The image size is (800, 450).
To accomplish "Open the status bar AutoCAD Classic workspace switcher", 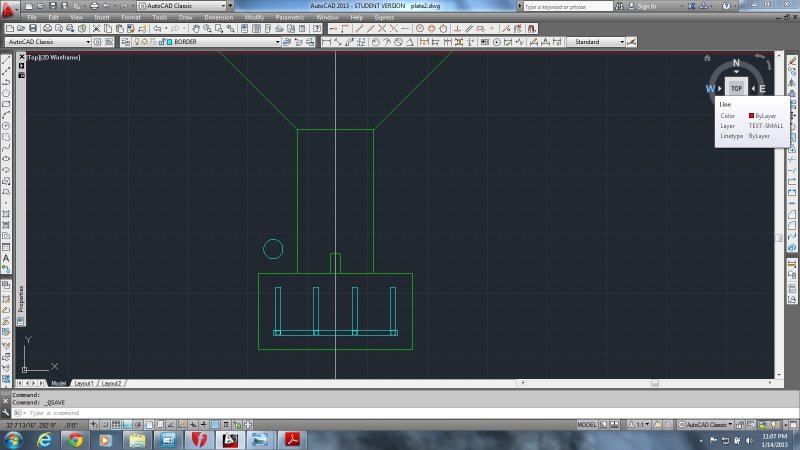I will point(707,424).
